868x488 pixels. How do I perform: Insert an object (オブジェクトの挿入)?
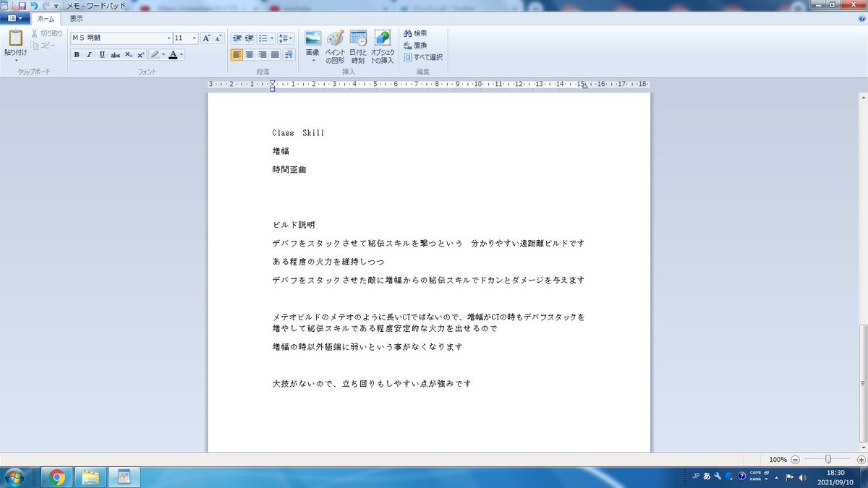click(x=383, y=47)
